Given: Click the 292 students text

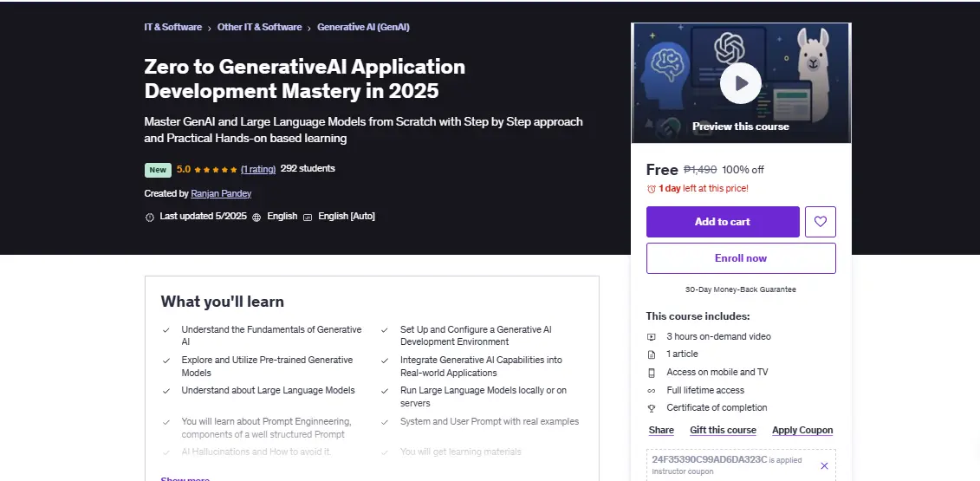Looking at the screenshot, I should coord(308,168).
